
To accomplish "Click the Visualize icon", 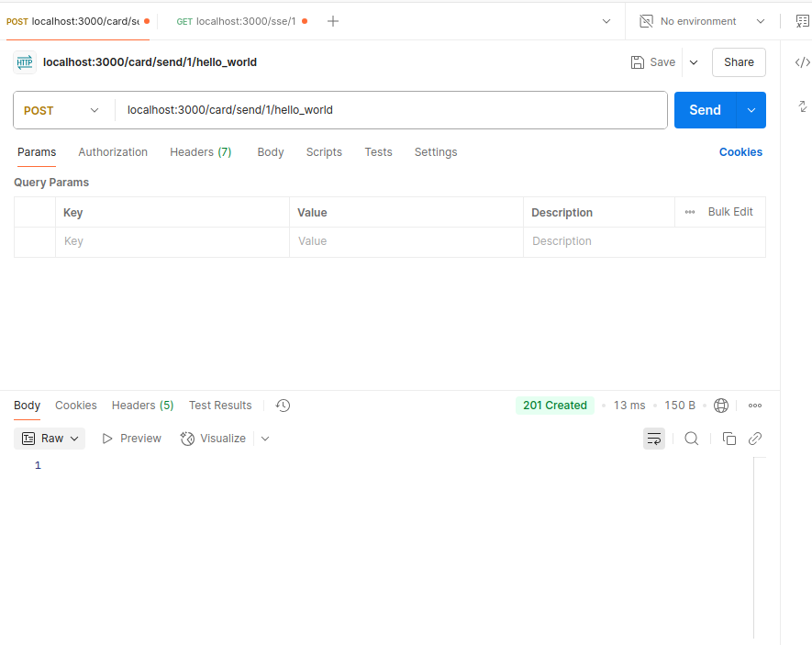I will (187, 439).
